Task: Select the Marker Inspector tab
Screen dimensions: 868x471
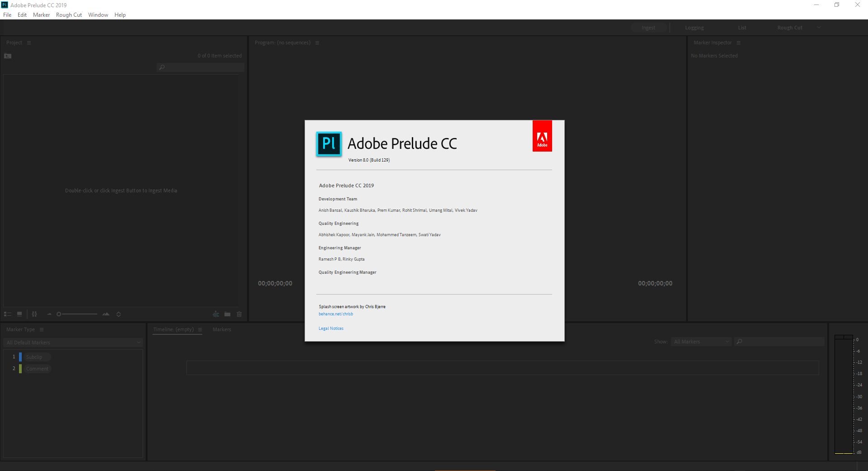Action: pos(712,43)
